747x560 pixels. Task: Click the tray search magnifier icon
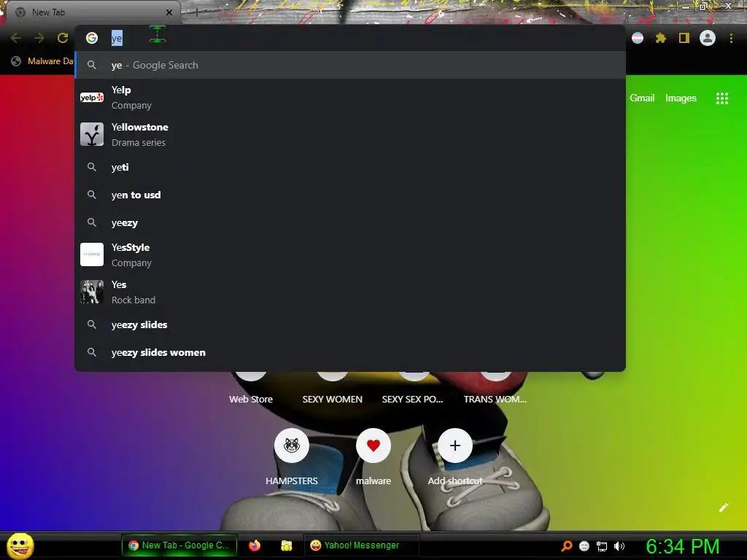(566, 545)
